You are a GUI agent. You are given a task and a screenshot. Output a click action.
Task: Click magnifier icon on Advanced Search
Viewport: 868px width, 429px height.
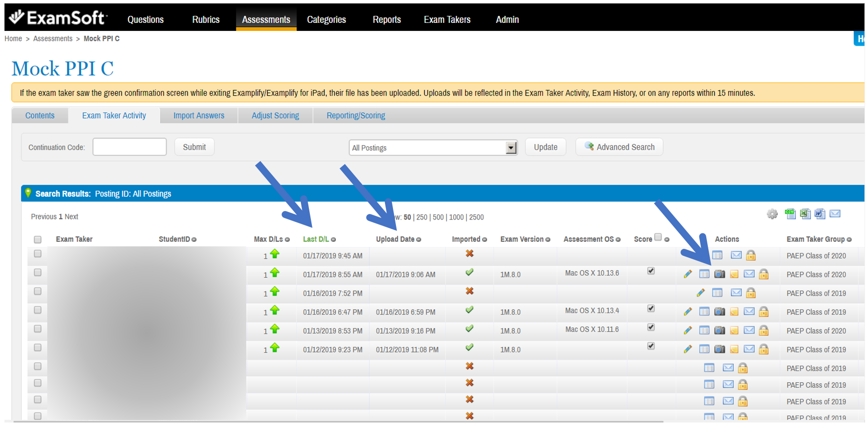[x=589, y=146]
